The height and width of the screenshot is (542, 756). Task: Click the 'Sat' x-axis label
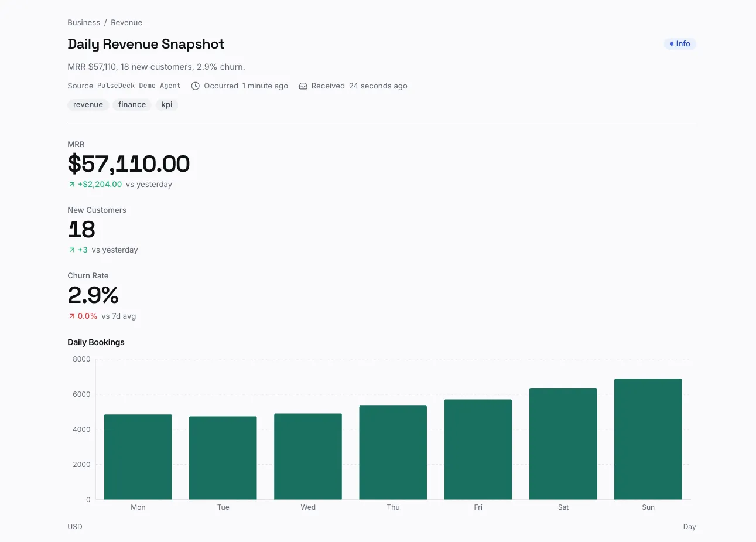click(x=563, y=507)
